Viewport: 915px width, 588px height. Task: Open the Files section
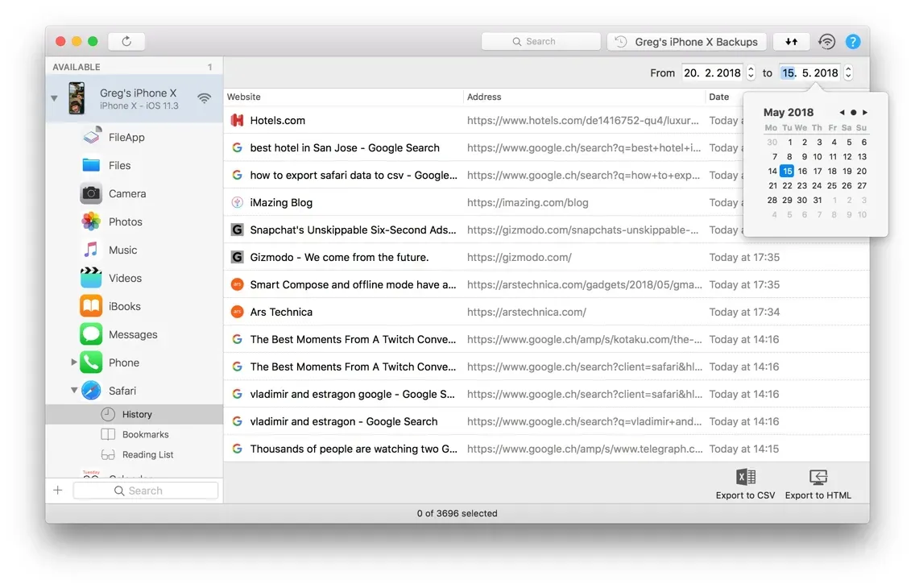[120, 165]
